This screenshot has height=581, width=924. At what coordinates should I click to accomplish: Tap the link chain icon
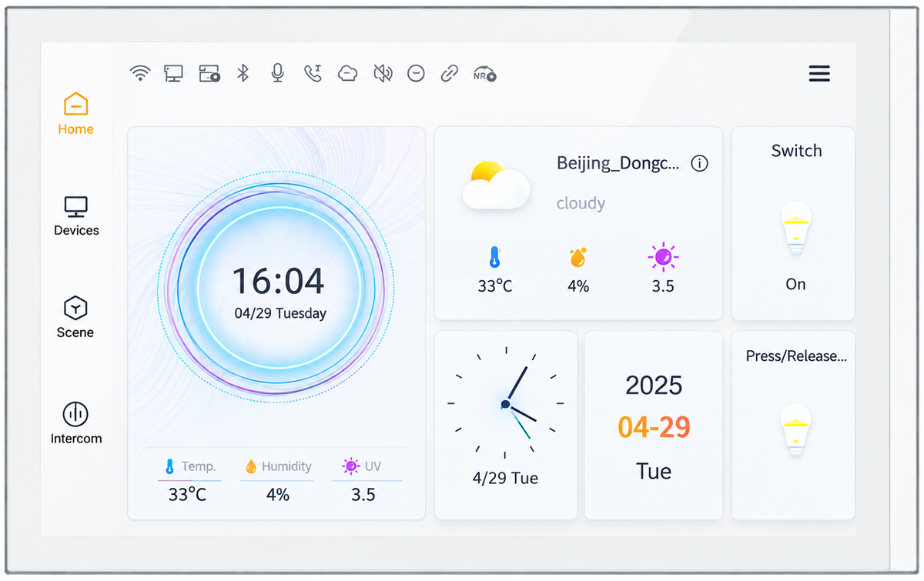tap(449, 73)
